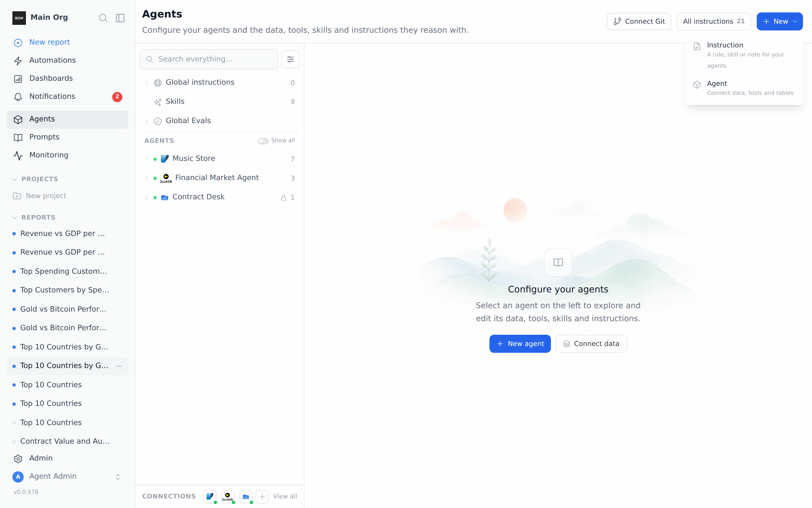812x508 pixels.
Task: Open the BOW organization logo
Action: click(19, 18)
